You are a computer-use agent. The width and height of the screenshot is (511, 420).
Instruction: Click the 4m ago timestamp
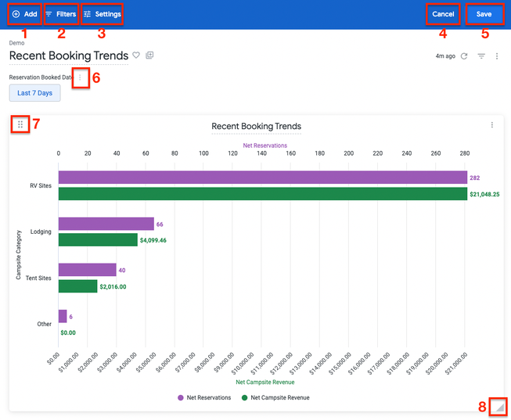click(x=445, y=56)
